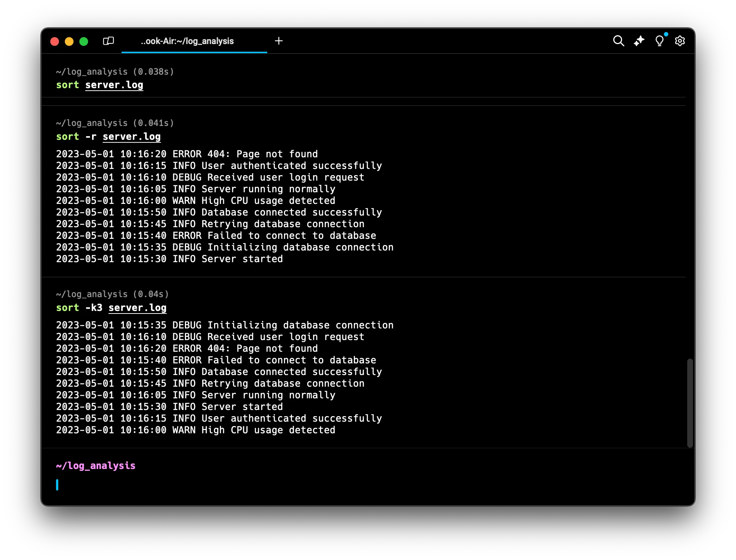Viewport: 736px width, 560px height.
Task: Click the "sort -r server.log" command line
Action: (x=108, y=137)
